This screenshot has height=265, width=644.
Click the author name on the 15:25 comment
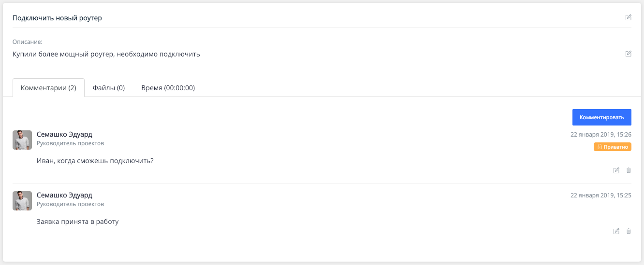(x=64, y=195)
